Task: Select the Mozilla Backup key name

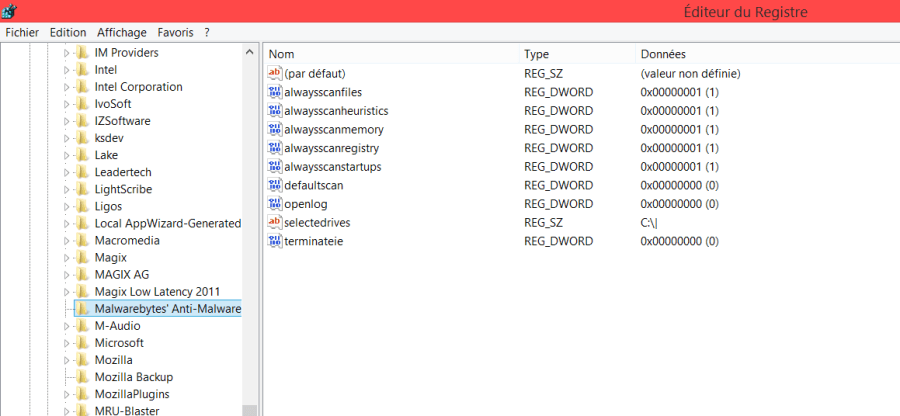Action: point(134,378)
